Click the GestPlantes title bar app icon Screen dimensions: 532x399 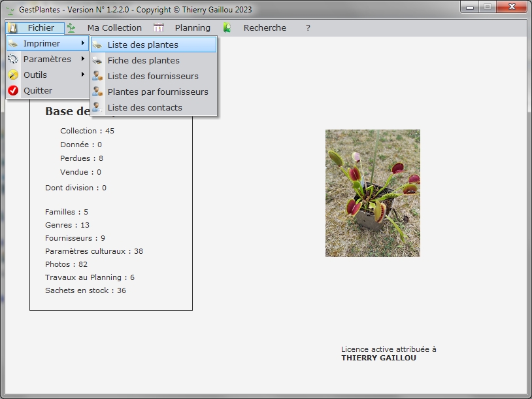coord(10,10)
